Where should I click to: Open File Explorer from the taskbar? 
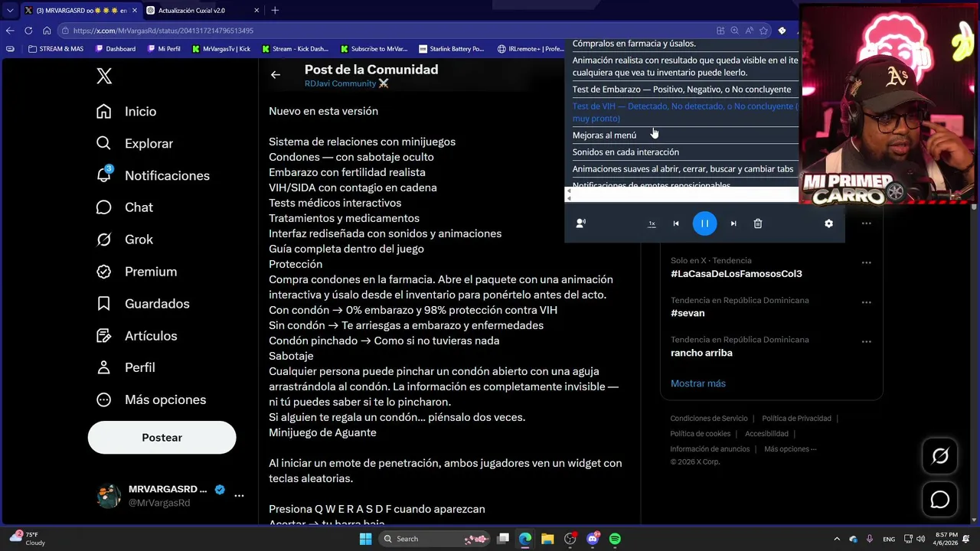pos(547,539)
